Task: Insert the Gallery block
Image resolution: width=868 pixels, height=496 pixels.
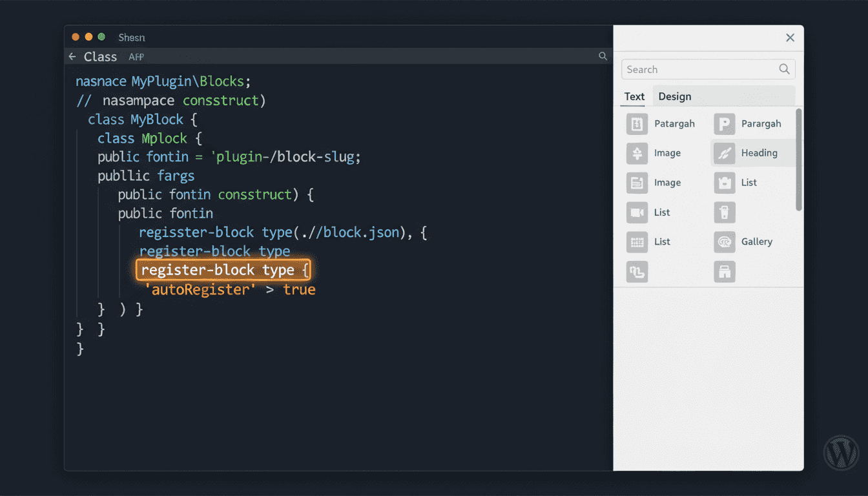Action: coord(744,242)
